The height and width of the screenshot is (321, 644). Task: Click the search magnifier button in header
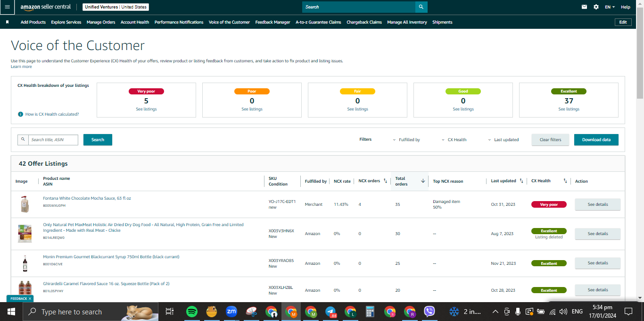(x=421, y=7)
